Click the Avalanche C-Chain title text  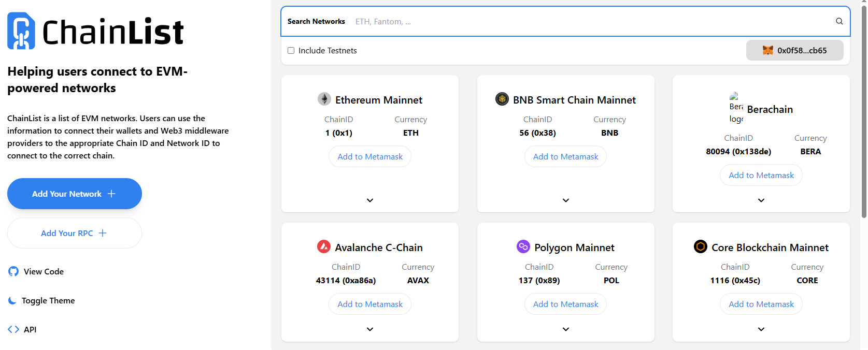click(x=379, y=247)
